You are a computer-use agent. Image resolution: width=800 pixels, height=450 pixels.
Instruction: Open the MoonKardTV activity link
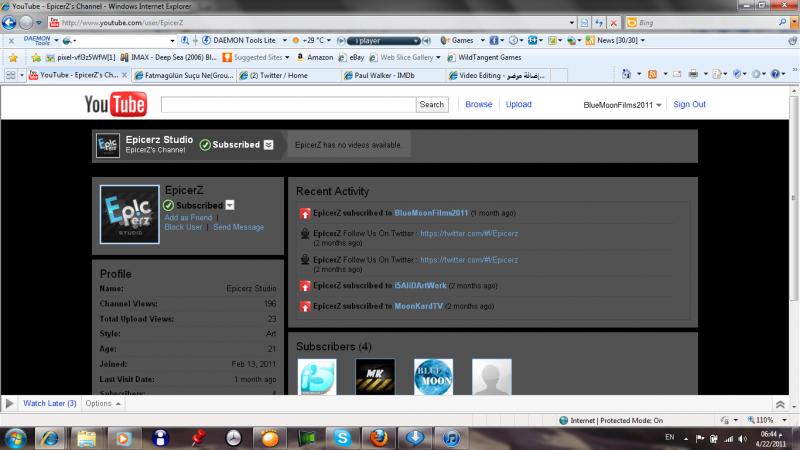418,306
